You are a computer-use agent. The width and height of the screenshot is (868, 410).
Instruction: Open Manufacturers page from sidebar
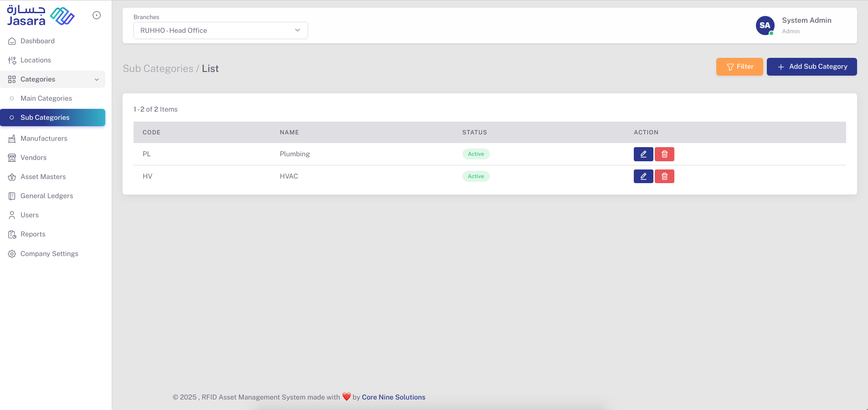click(x=44, y=138)
